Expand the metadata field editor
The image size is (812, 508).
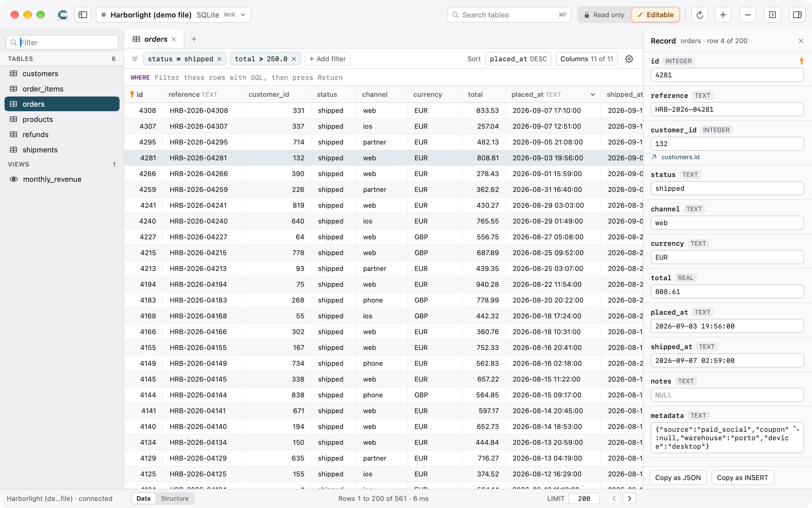(x=796, y=429)
